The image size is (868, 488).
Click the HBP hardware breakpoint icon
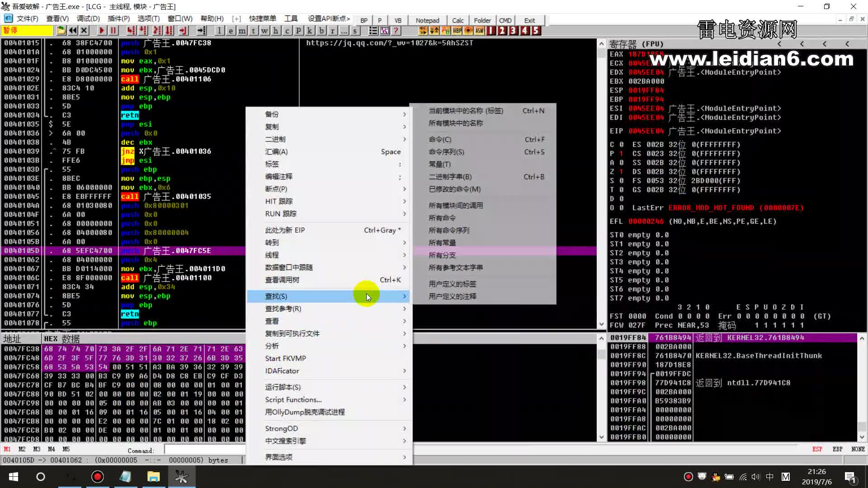point(457,30)
